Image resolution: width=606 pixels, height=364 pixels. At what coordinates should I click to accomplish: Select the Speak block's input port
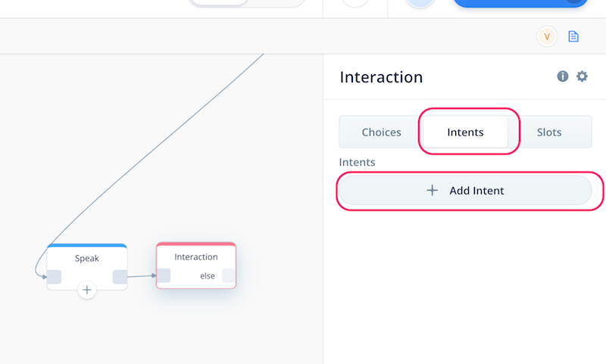tap(54, 277)
